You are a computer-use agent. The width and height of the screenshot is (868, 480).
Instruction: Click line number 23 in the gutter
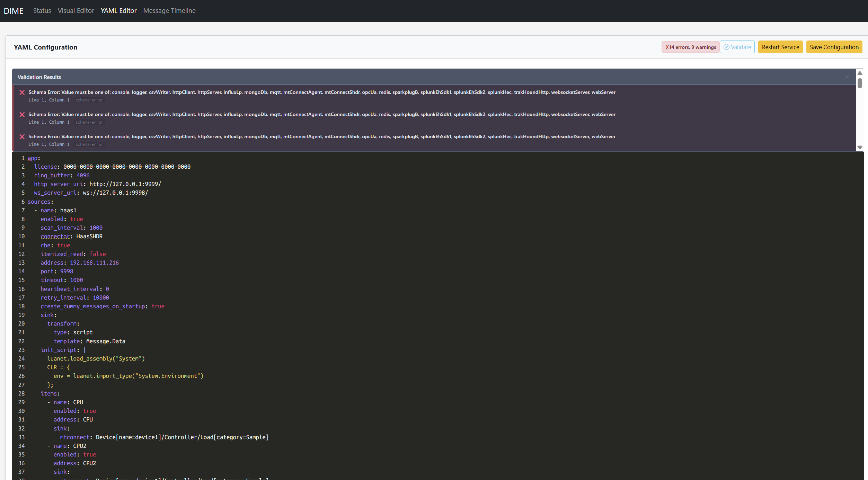pos(21,350)
